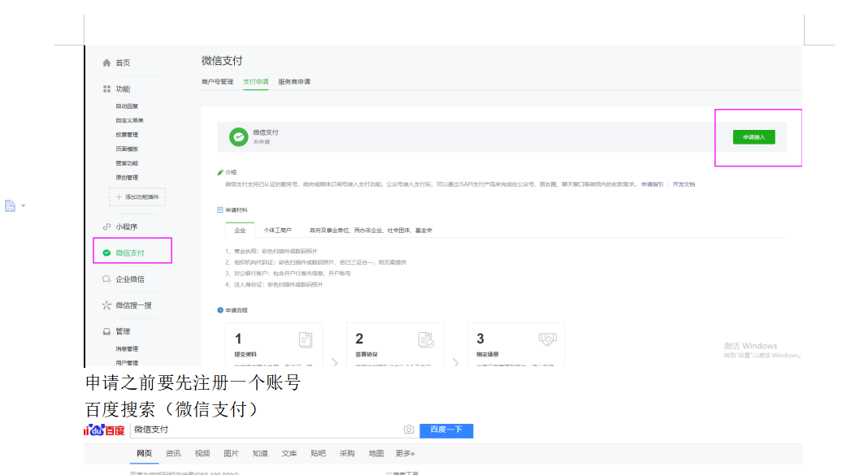Switch to the 支付申请 tab
The image size is (868, 475).
click(x=256, y=82)
